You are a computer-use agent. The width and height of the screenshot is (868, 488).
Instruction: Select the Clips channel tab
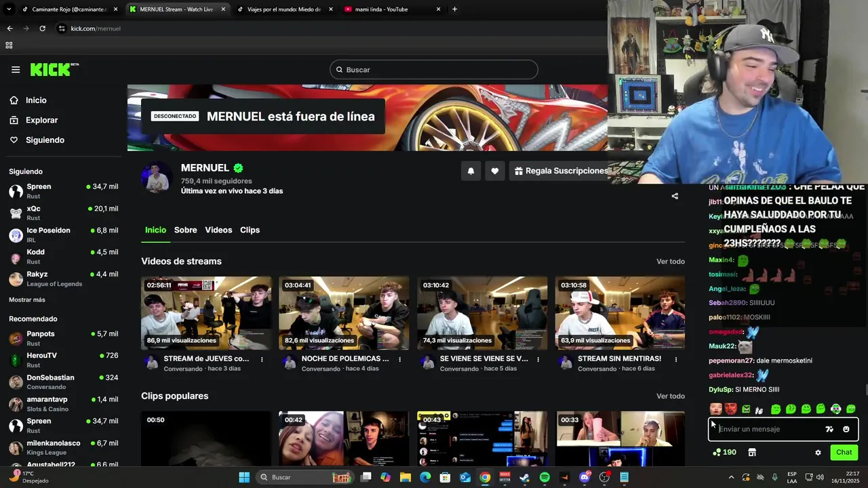click(x=250, y=230)
